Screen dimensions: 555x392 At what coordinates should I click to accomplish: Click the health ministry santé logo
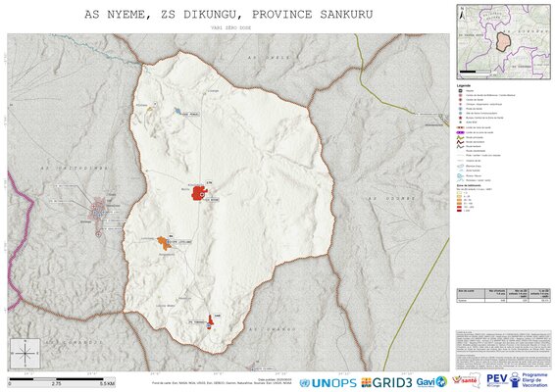(466, 380)
